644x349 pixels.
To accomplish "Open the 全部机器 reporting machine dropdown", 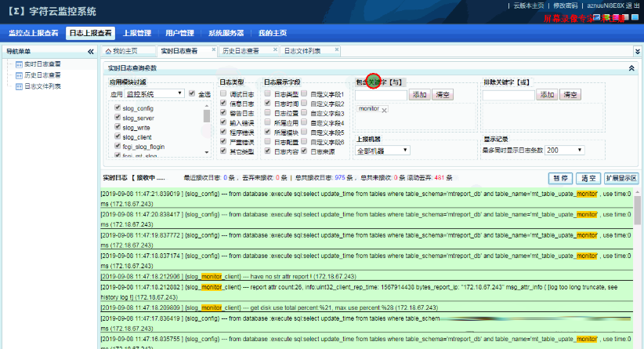I will (390, 150).
